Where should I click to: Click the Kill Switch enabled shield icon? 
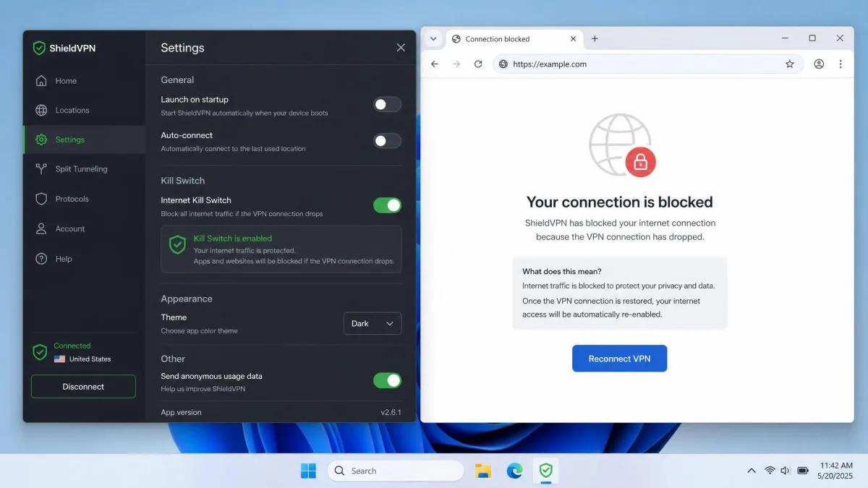click(x=177, y=244)
